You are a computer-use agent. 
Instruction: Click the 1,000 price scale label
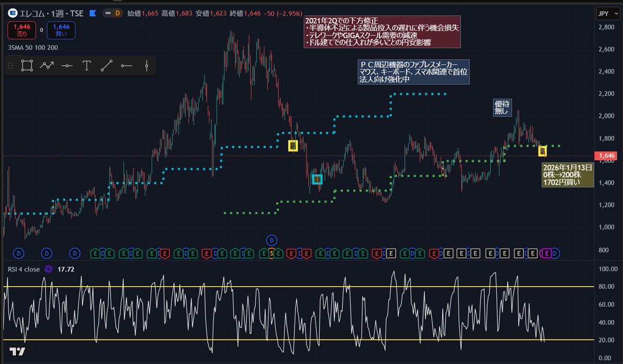coord(606,228)
